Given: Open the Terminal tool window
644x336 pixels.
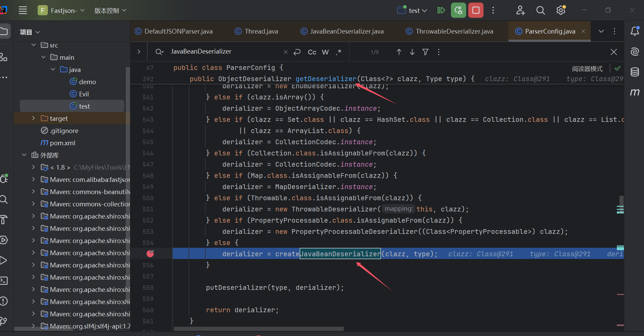Looking at the screenshot, I should 4,281.
